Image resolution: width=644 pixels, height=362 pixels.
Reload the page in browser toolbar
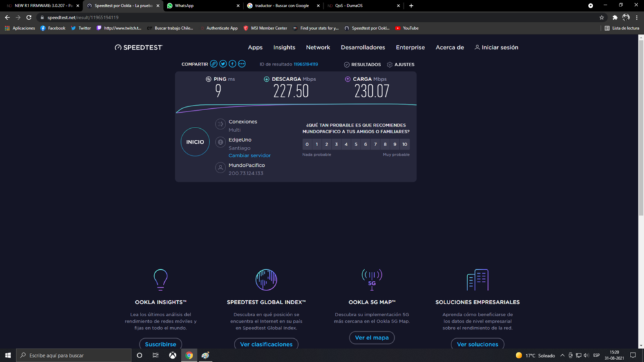point(29,17)
